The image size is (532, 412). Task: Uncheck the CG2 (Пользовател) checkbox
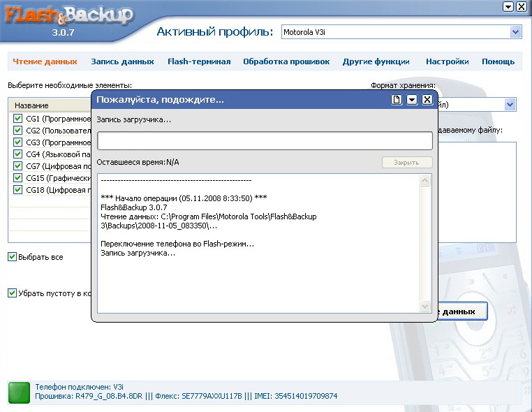click(17, 131)
